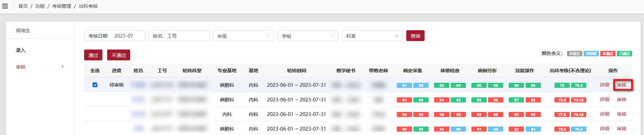Go to 首页 in the breadcrumb

point(23,6)
